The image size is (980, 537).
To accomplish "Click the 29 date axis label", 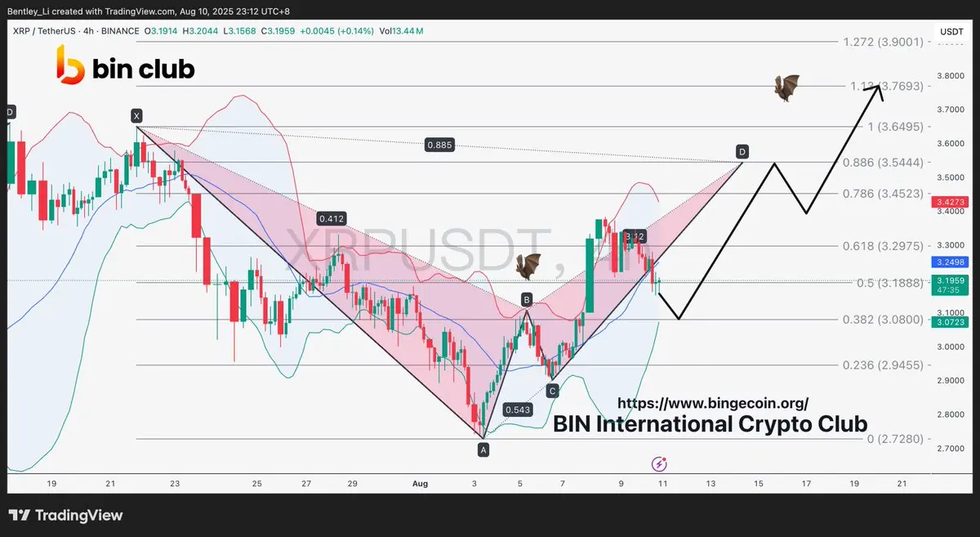I will coord(351,484).
